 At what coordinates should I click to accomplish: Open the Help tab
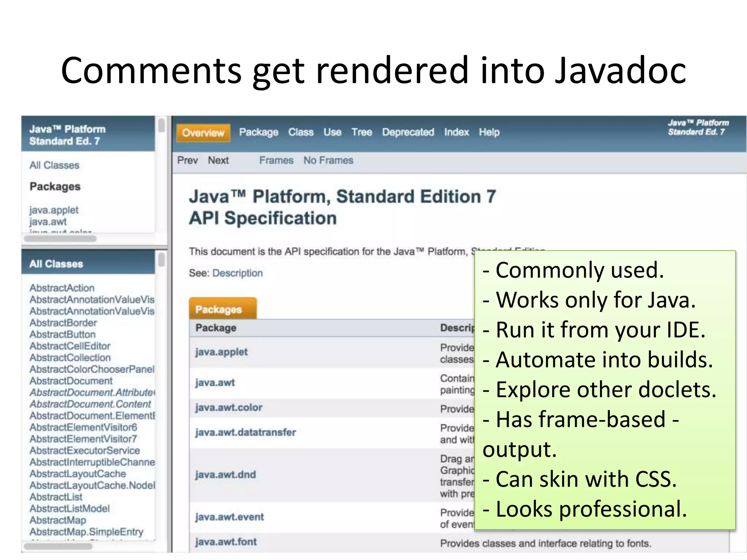489,132
